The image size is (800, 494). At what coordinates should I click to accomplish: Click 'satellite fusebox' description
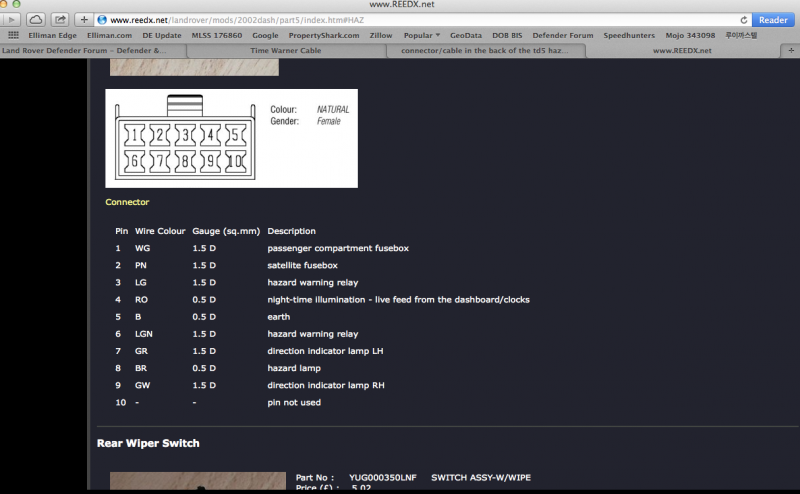(302, 265)
